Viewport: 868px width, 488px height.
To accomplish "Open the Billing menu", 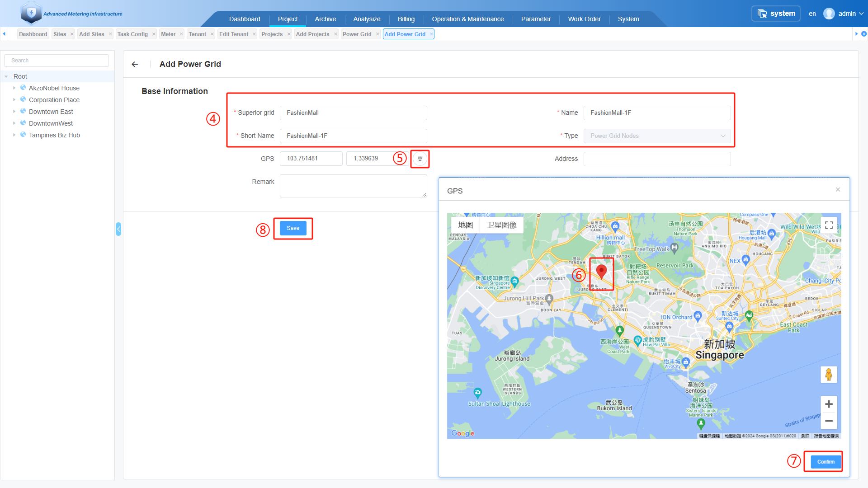I will 406,19.
